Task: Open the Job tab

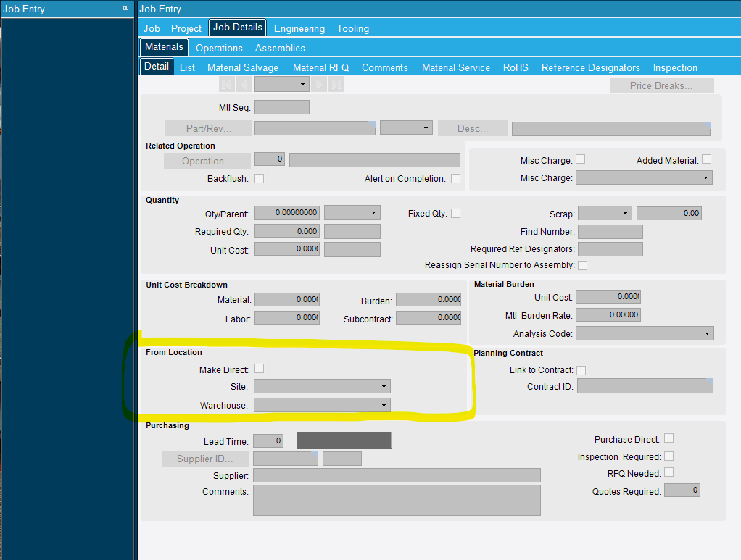Action: [152, 28]
